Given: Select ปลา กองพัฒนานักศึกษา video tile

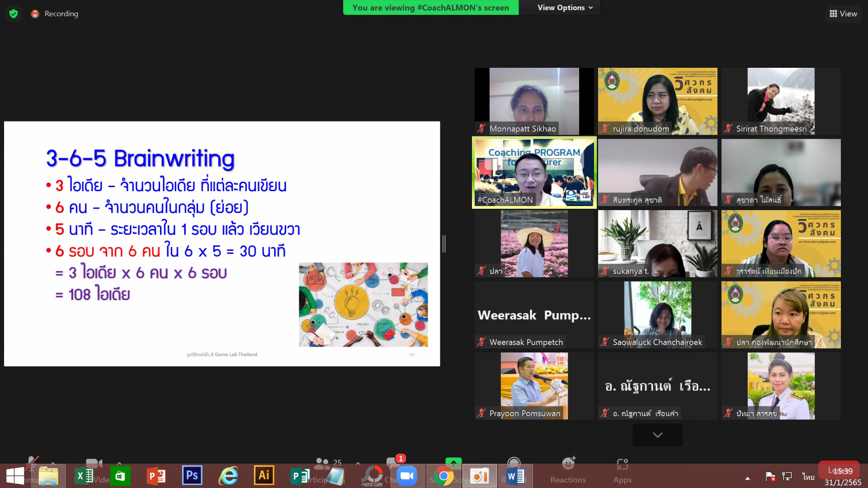Looking at the screenshot, I should (781, 315).
